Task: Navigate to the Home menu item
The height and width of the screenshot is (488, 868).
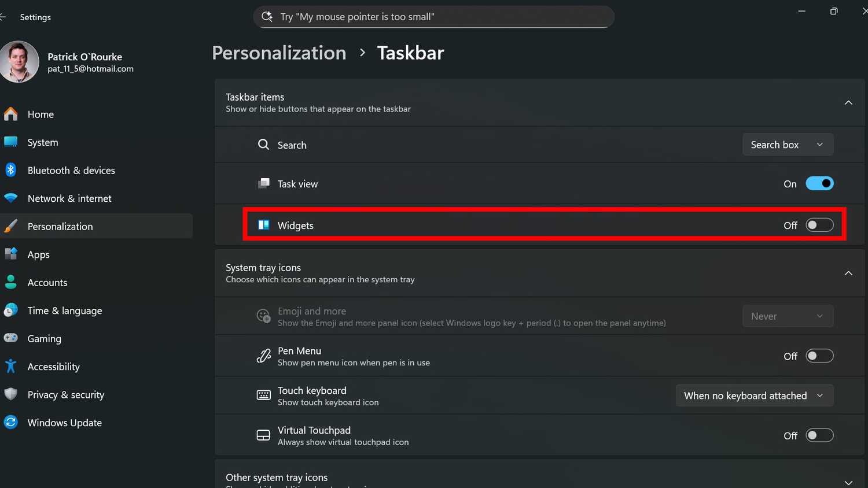Action: pos(41,114)
